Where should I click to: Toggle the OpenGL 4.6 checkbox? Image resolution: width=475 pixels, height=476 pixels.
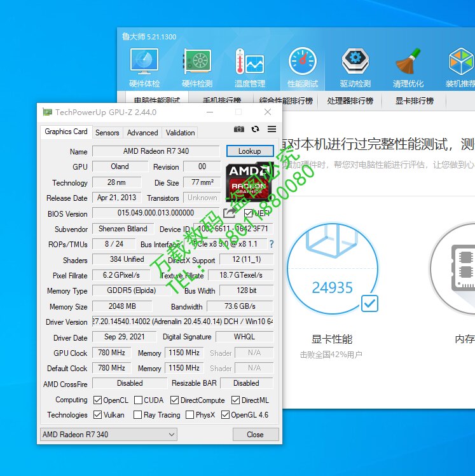[x=225, y=415]
